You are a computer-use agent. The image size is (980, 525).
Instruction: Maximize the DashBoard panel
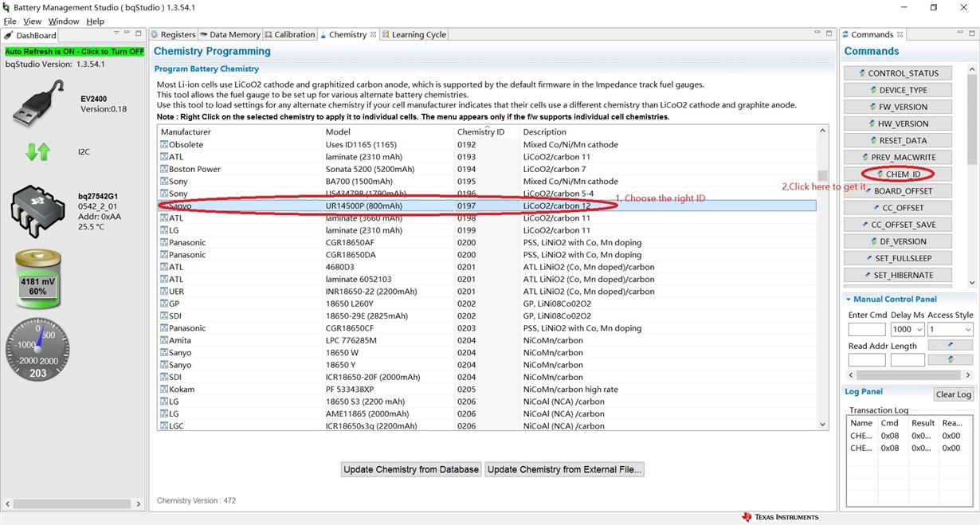139,33
